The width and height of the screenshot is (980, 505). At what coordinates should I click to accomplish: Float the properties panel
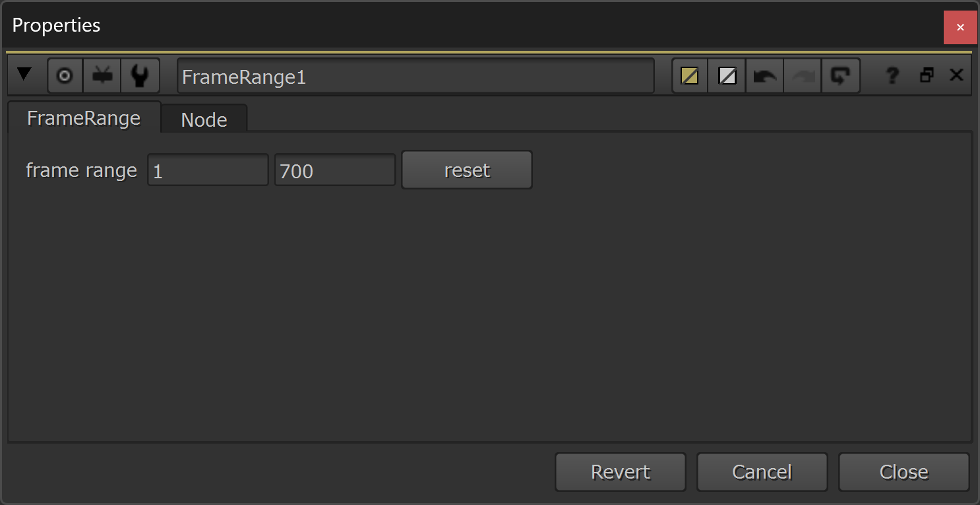927,75
